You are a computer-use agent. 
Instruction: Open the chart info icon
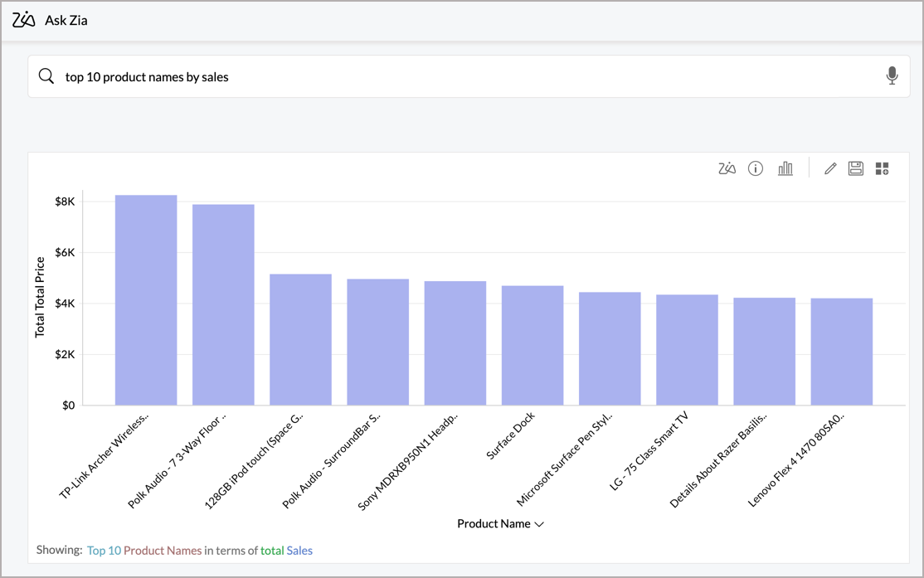(756, 169)
